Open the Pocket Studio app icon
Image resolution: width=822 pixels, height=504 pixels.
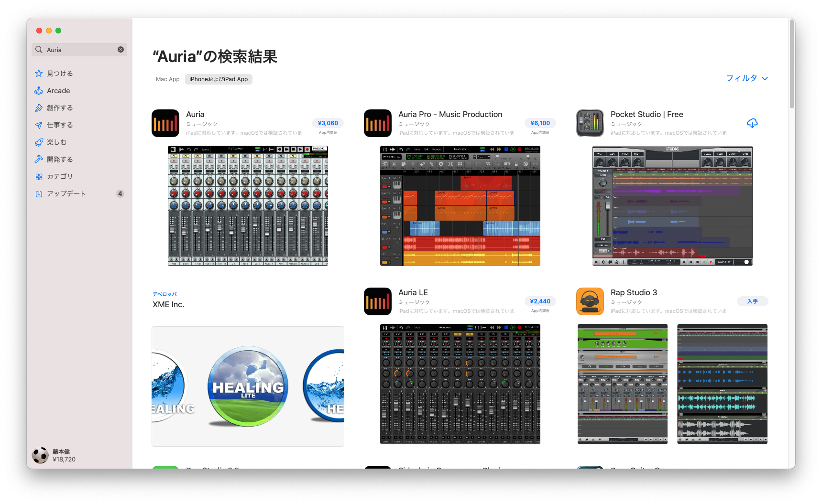[x=590, y=123]
